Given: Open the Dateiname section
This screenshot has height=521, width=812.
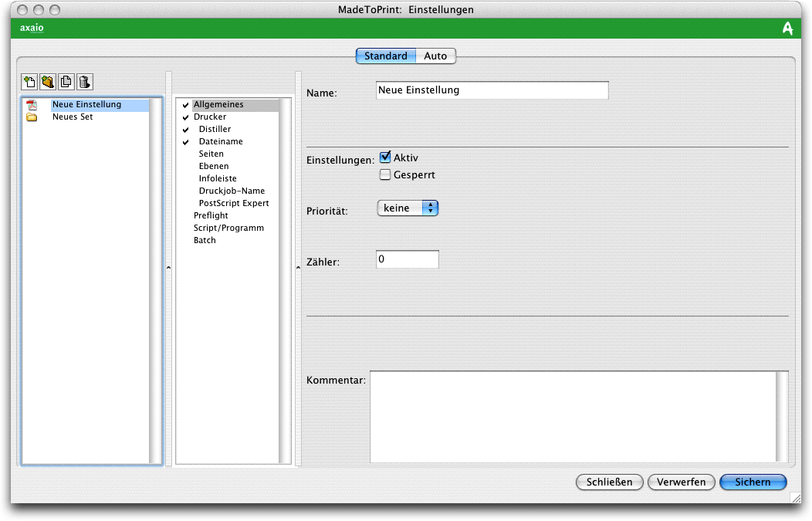Looking at the screenshot, I should pos(221,141).
